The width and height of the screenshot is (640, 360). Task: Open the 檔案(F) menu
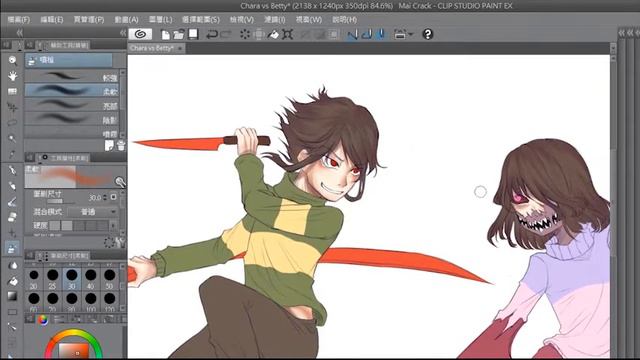click(19, 20)
